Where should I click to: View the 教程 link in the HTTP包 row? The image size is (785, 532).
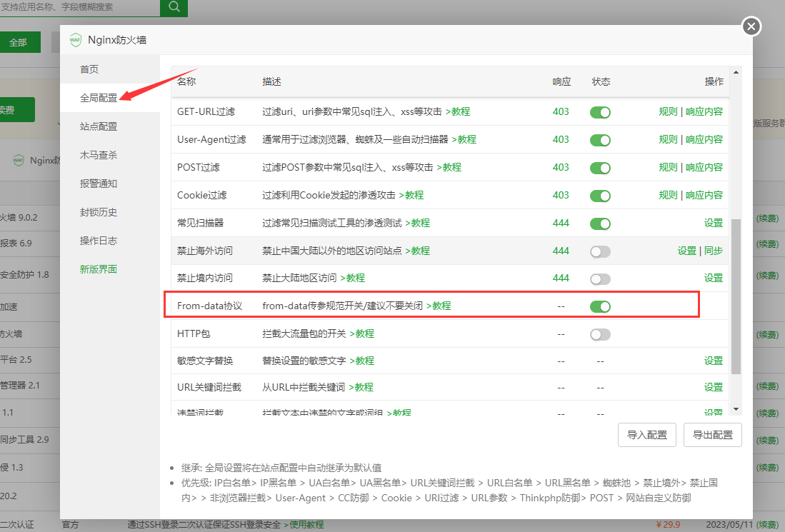(x=362, y=333)
